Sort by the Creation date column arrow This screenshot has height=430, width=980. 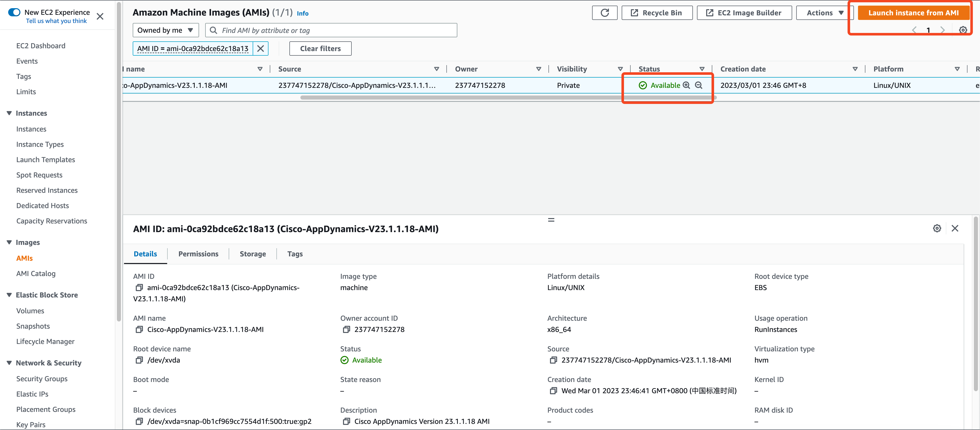point(855,69)
